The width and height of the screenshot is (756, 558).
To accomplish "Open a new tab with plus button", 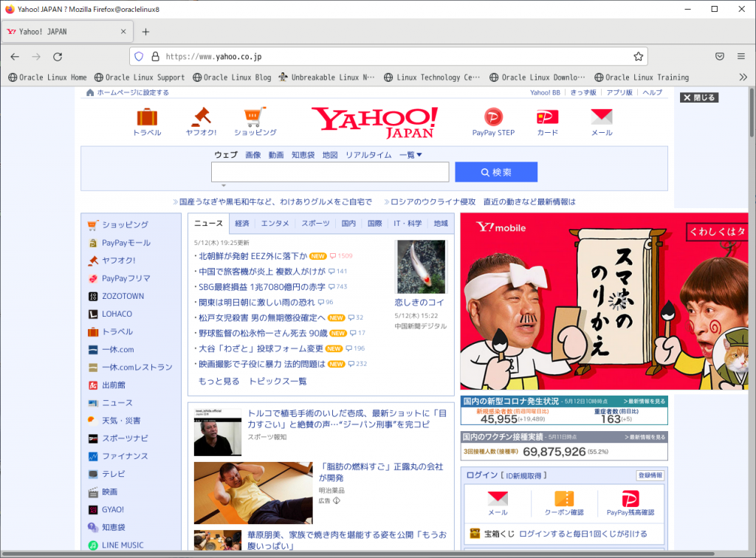I will (145, 32).
